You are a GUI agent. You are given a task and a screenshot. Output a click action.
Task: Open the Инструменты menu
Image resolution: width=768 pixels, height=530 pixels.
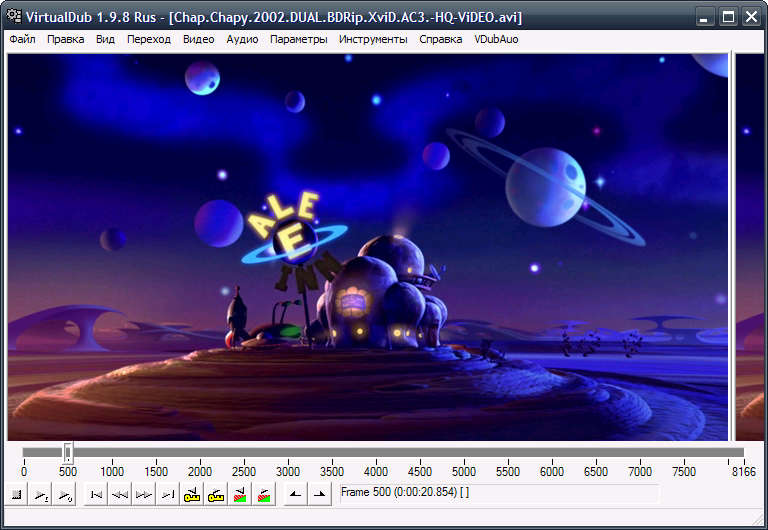[373, 39]
